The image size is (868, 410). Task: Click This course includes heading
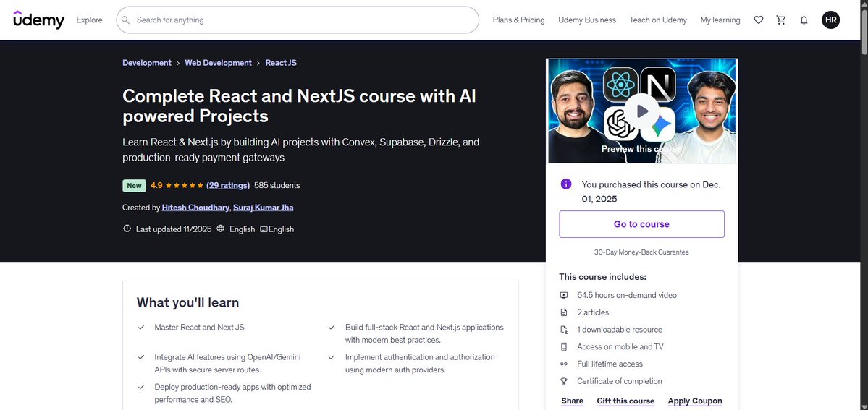602,277
